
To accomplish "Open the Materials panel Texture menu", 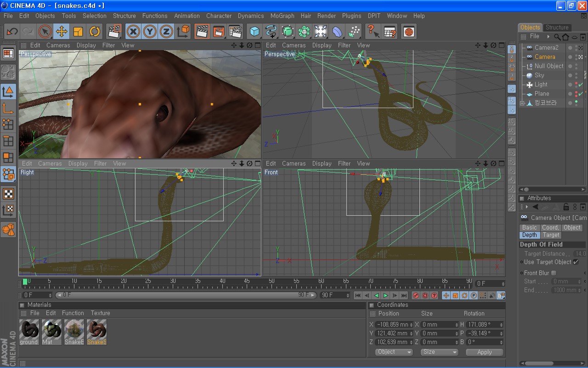I will (100, 313).
